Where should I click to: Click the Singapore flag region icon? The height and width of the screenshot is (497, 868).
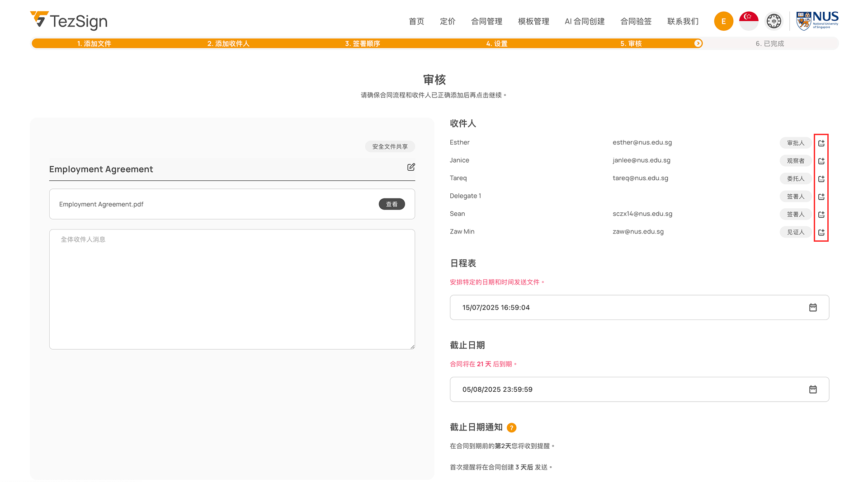click(x=748, y=21)
